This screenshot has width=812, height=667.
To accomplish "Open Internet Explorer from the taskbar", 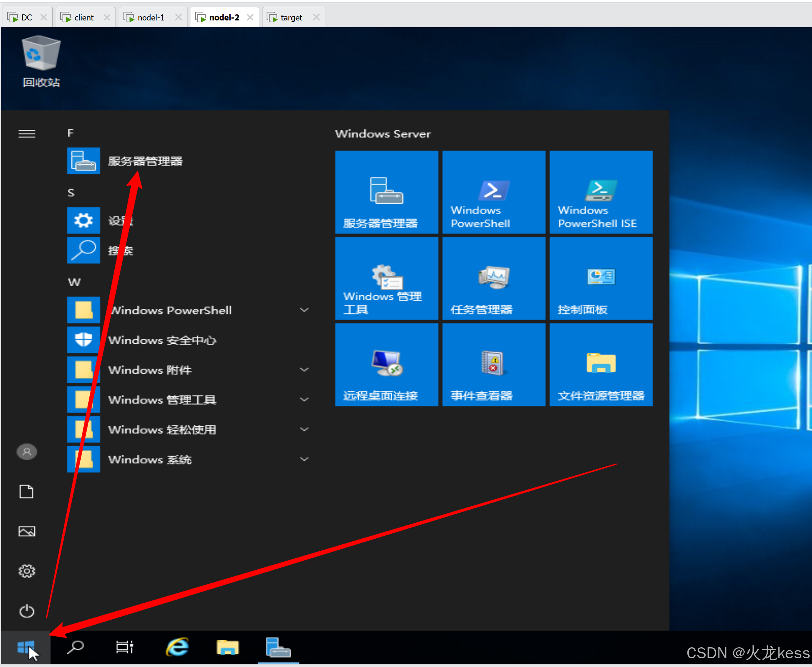I will pos(177,647).
